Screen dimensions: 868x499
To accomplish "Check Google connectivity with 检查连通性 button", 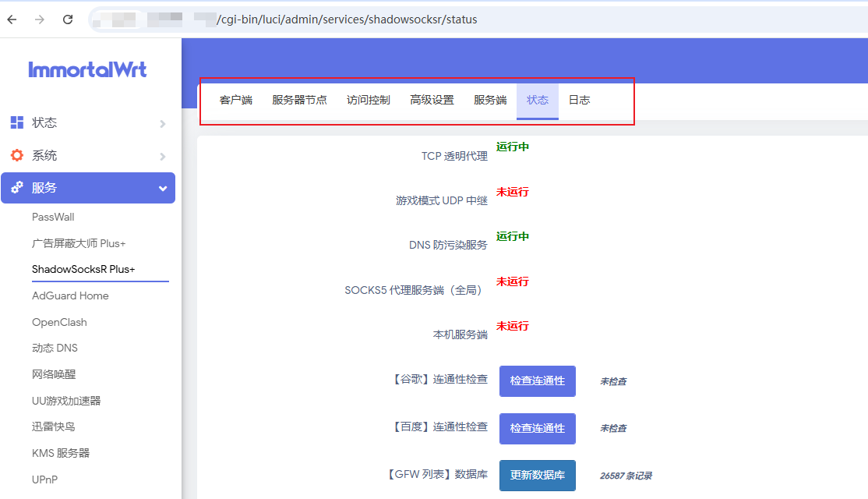I will tap(537, 381).
